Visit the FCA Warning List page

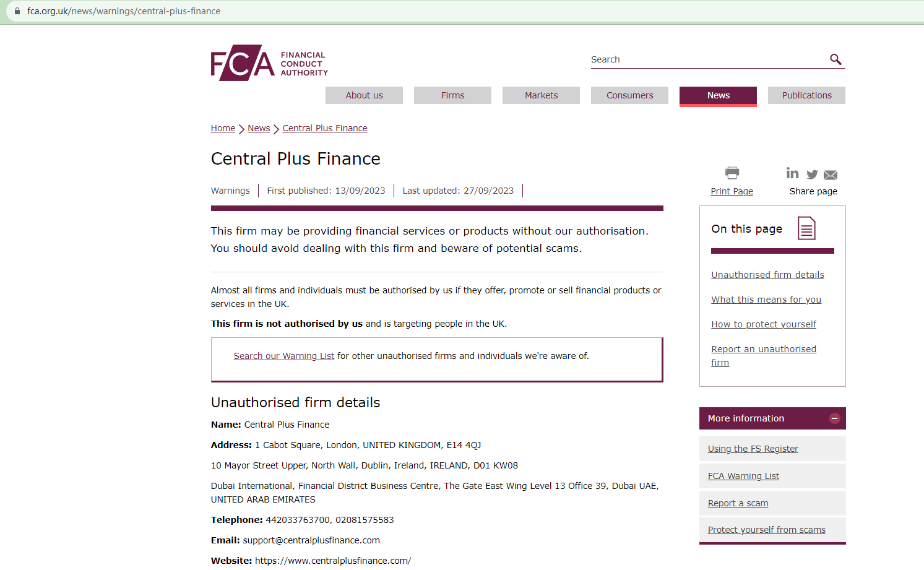point(743,475)
